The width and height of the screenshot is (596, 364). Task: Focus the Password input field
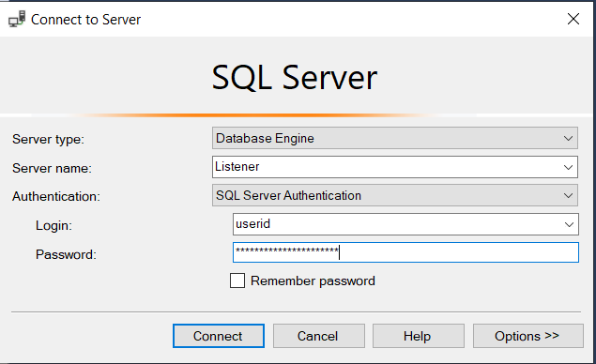[x=405, y=252]
